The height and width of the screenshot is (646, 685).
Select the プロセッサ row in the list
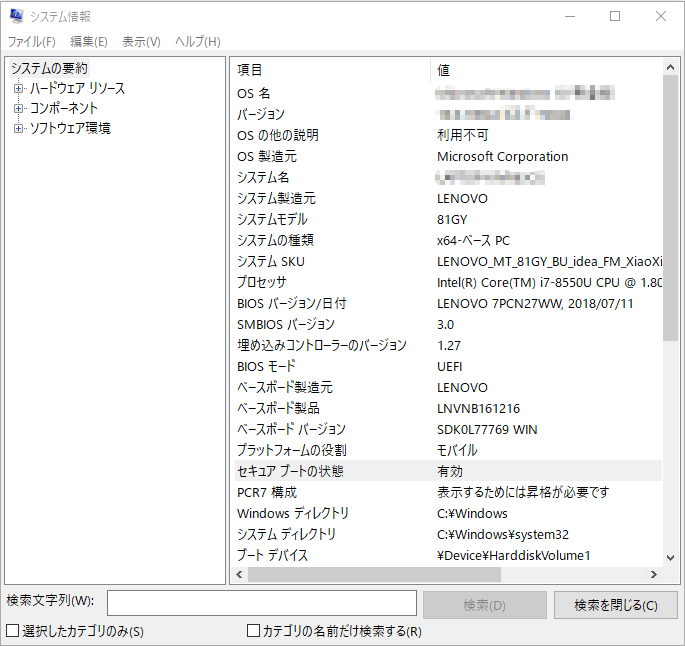(262, 282)
